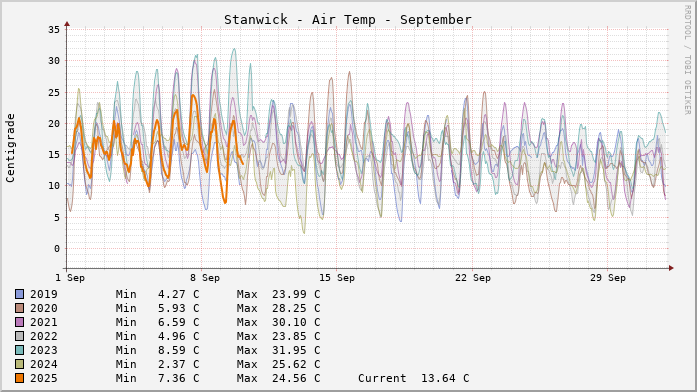Click the 2021 max value '30.10 C'

pos(296,322)
